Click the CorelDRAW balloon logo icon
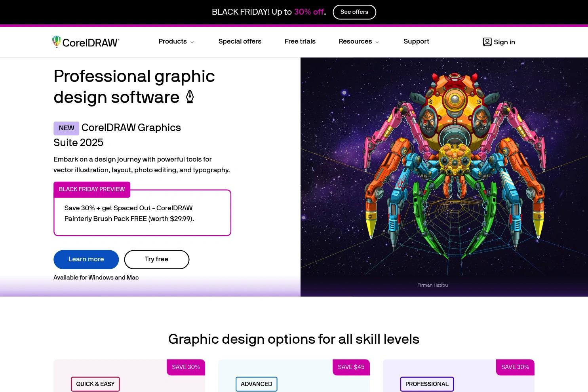Viewport: 588px width, 392px height. pyautogui.click(x=57, y=42)
